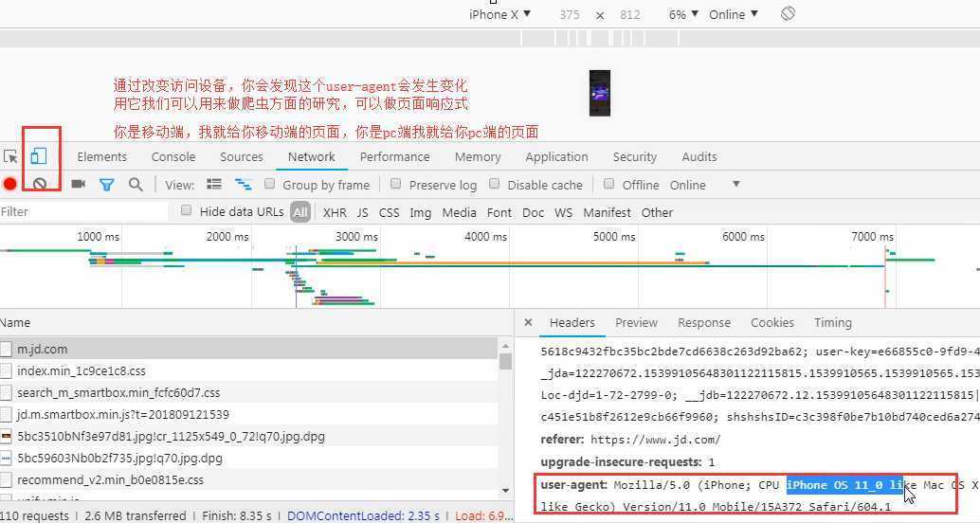Filter requests by XHR

click(x=335, y=212)
